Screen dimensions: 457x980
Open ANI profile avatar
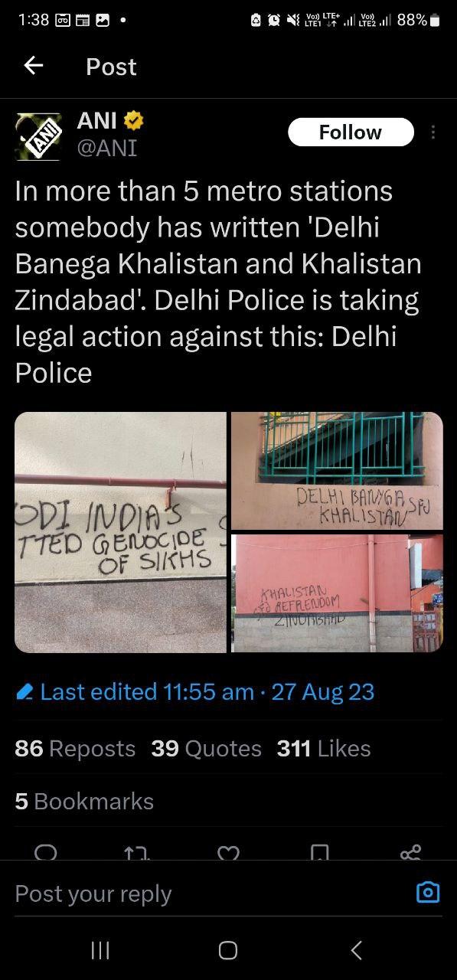coord(38,136)
